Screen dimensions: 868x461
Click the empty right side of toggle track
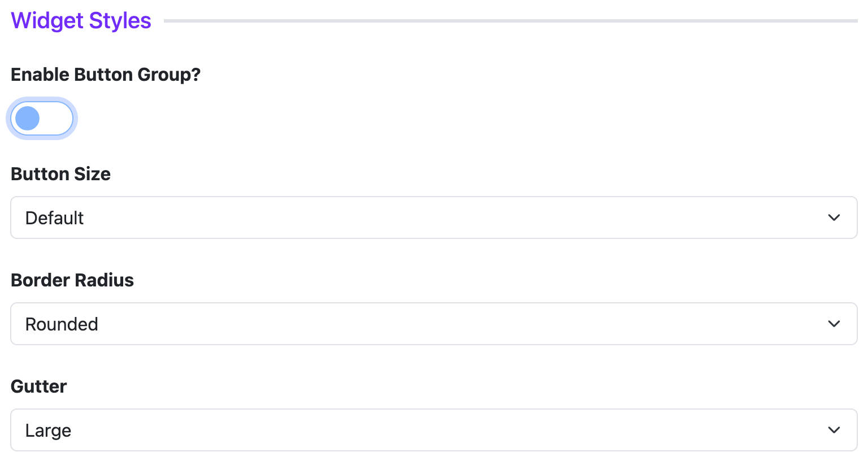point(57,119)
